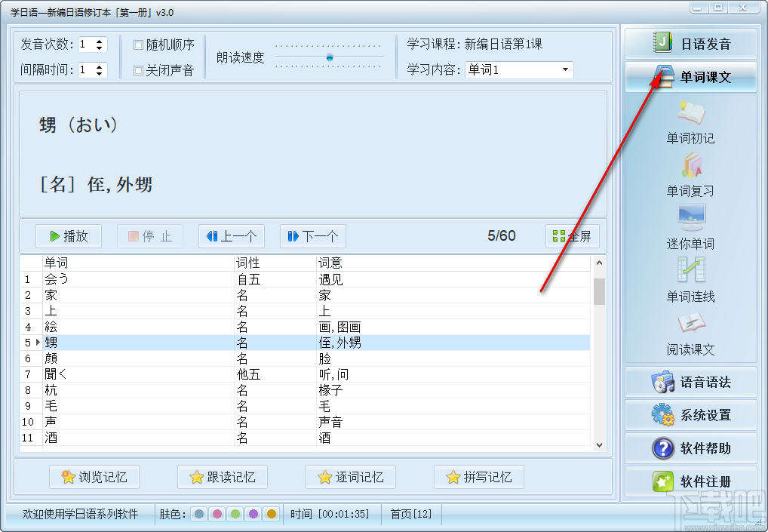The image size is (768, 532).
Task: Click the 首页[12] status bar entry
Action: [x=411, y=514]
